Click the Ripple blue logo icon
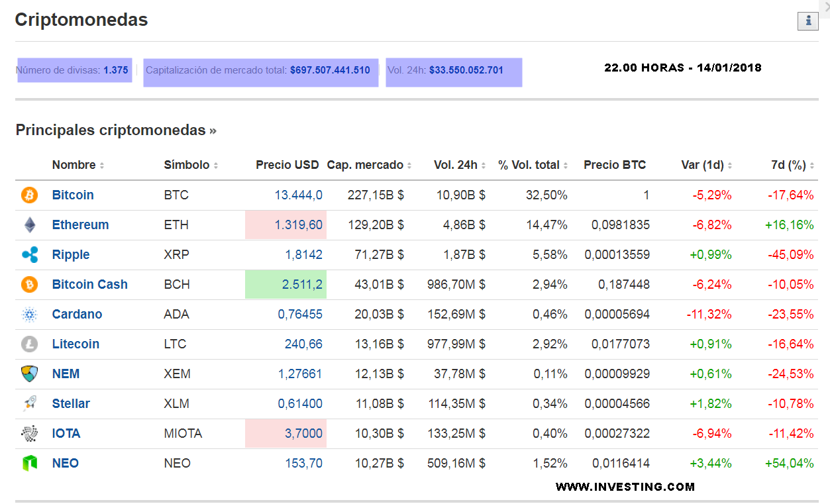830x504 pixels. [30, 255]
